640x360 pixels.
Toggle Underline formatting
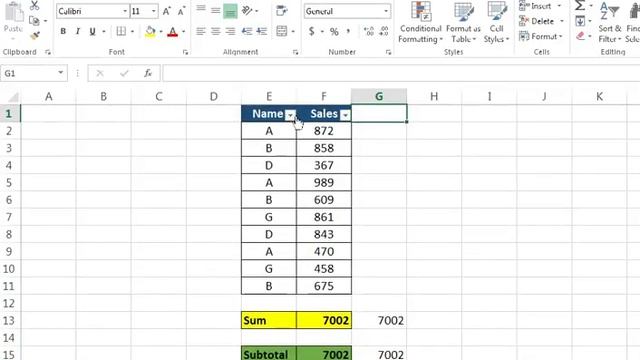coord(92,31)
